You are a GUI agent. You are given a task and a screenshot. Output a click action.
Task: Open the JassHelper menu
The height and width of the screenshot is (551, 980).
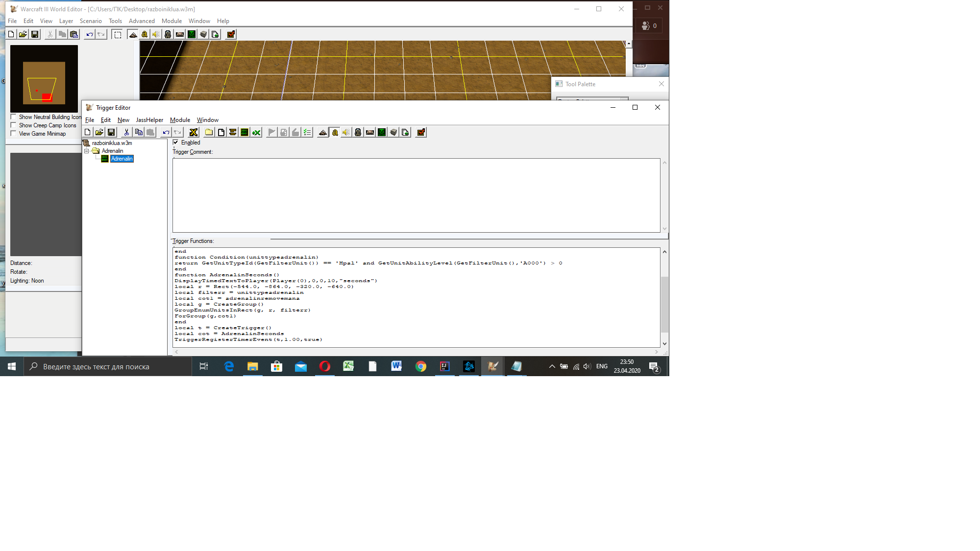pos(149,120)
